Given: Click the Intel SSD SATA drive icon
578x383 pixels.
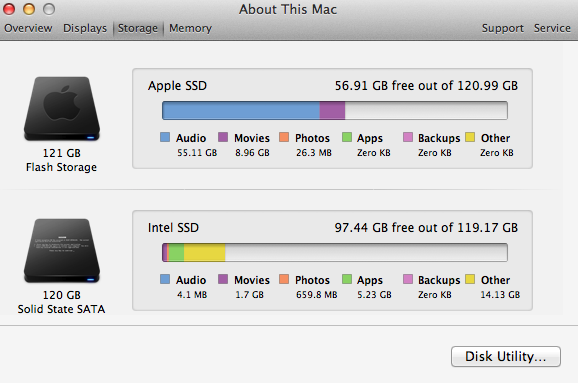Looking at the screenshot, I should 62,251.
